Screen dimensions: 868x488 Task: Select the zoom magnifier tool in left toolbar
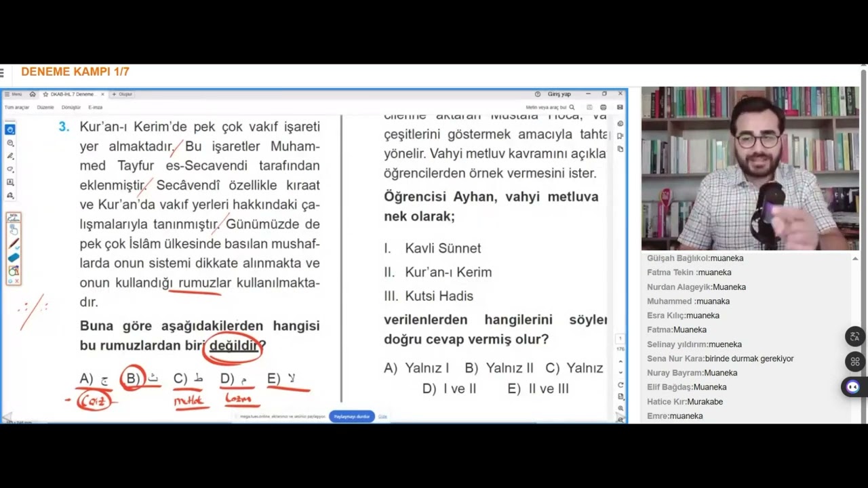pyautogui.click(x=9, y=143)
